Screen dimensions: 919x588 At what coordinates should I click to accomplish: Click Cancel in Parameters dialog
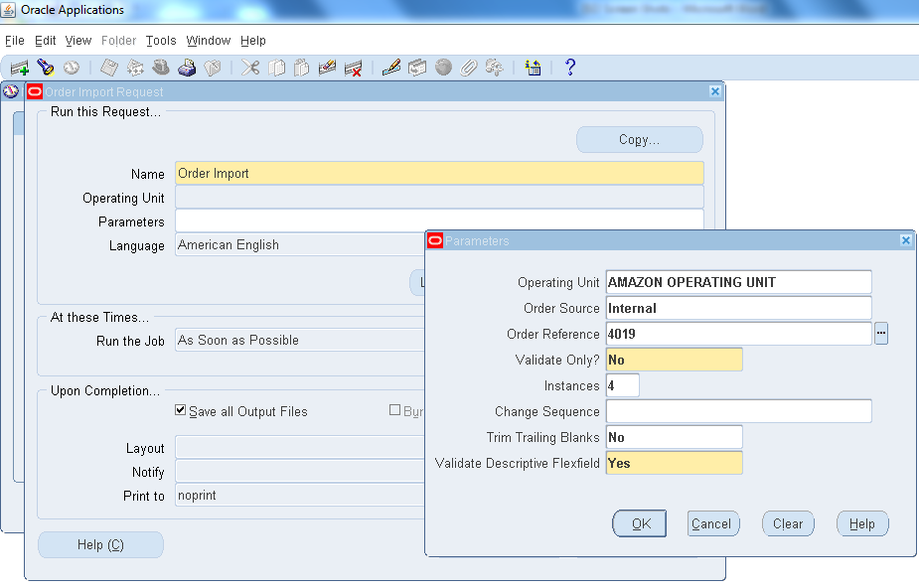pos(712,523)
